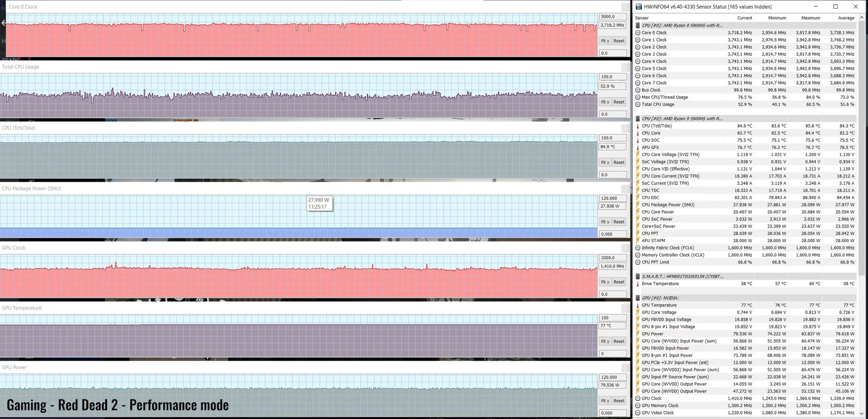Image resolution: width=868 pixels, height=419 pixels.
Task: Edit the 0.000 lower limit of GPU Power graph
Action: coord(613,413)
